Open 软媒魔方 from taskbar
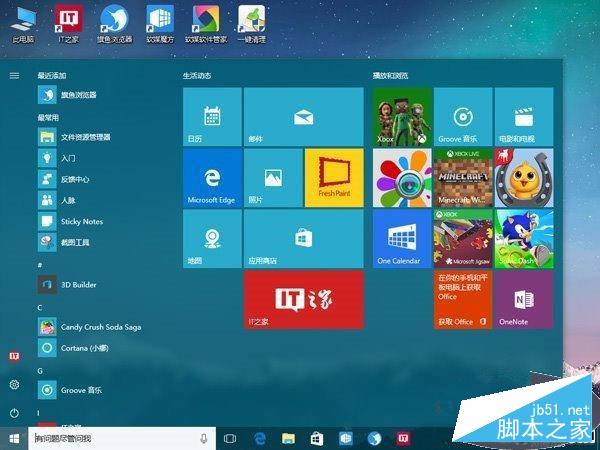This screenshot has height=450, width=600. pos(346,439)
